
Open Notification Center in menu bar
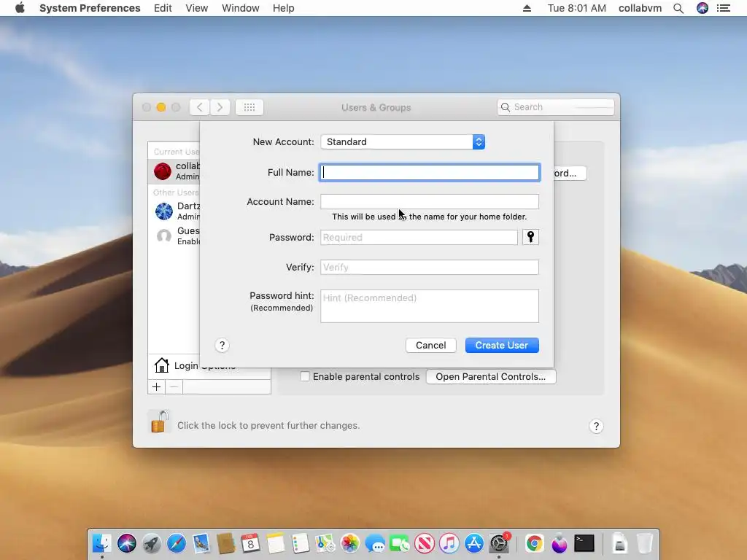coord(724,8)
